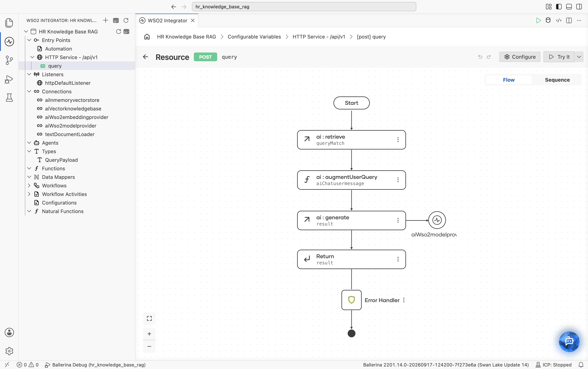Click the refresh icon in sidebar header
The image size is (588, 369).
(126, 20)
